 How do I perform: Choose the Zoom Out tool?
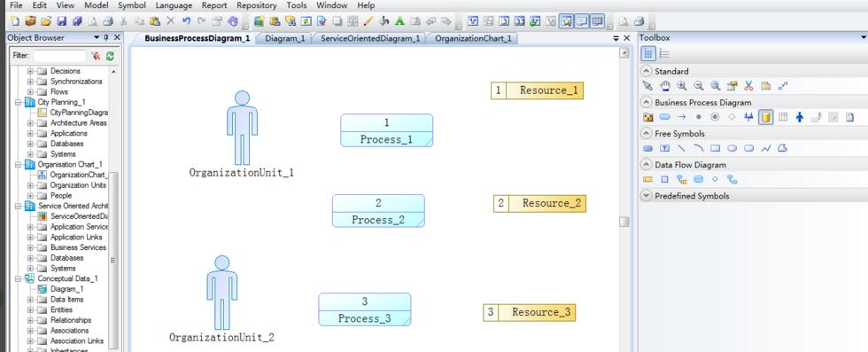point(699,86)
